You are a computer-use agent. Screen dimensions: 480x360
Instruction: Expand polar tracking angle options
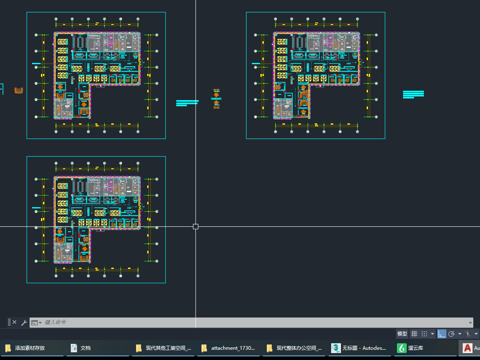coord(460,334)
